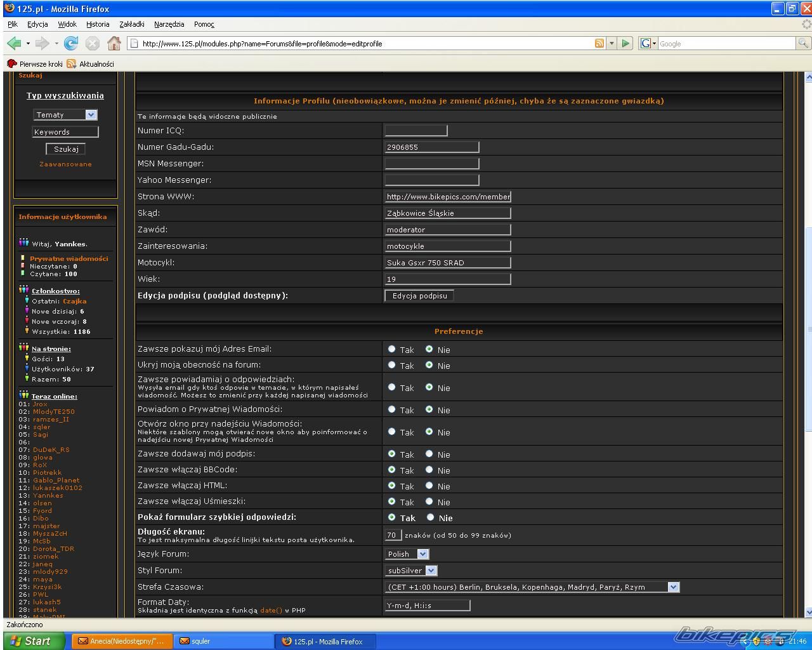Screen dimensions: 812x650
Task: Click the vertical page scrollbar
Action: point(808,330)
